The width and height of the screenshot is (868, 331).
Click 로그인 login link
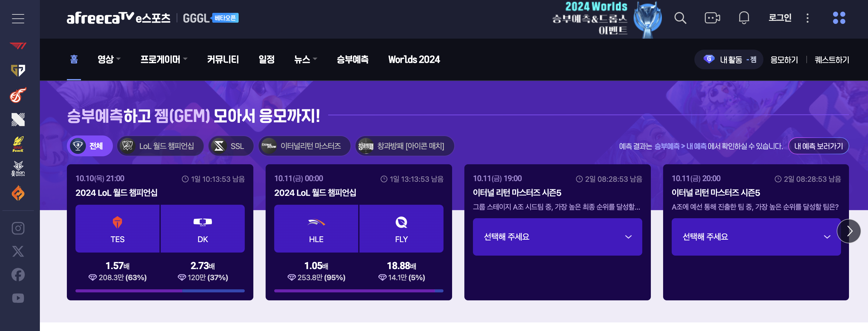point(780,17)
